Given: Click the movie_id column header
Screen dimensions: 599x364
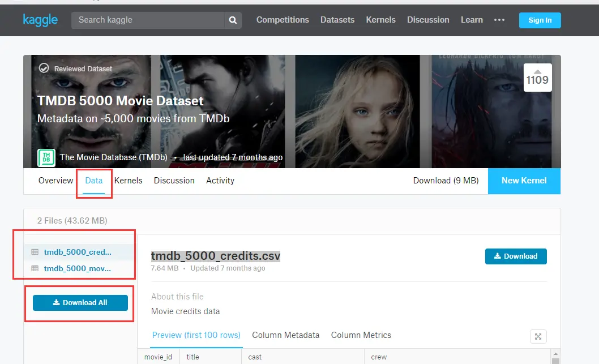Looking at the screenshot, I should coord(158,357).
